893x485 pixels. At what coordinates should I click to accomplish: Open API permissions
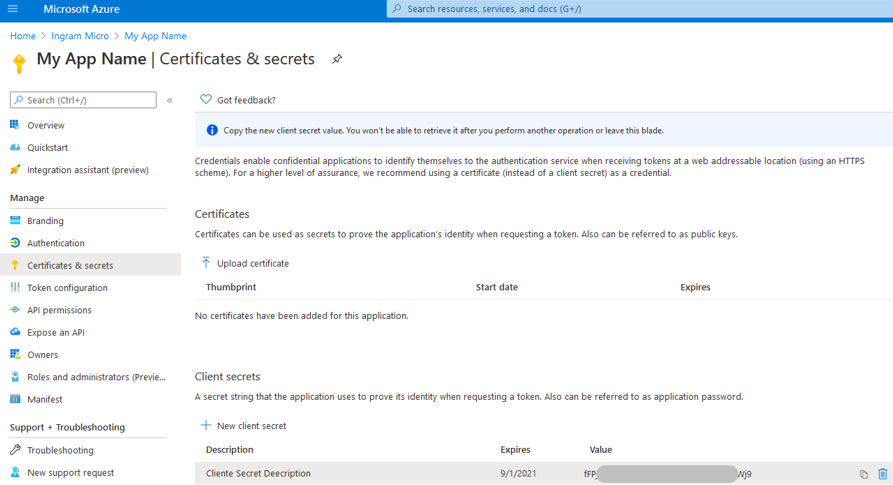pos(59,310)
